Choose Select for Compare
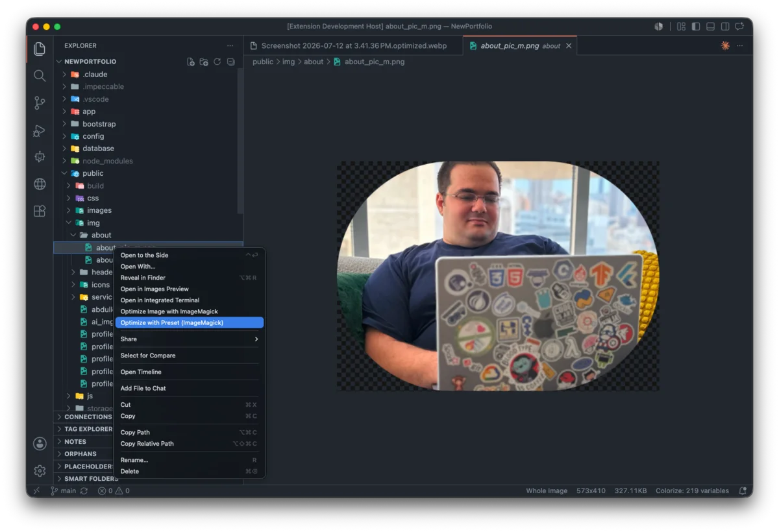This screenshot has width=779, height=532. pos(189,356)
